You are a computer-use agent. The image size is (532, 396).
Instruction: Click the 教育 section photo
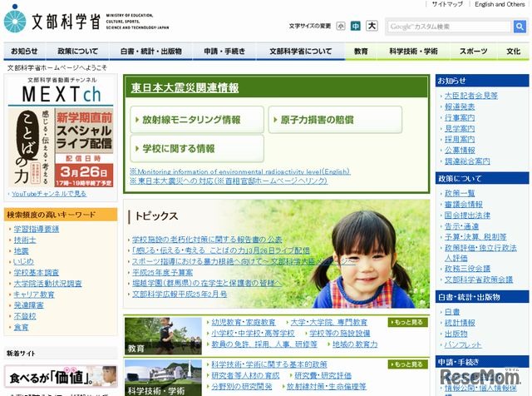[x=163, y=336]
